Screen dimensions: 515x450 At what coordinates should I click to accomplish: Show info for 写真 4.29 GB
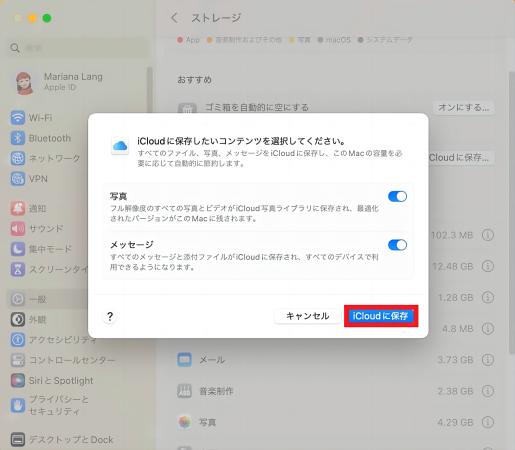(488, 422)
